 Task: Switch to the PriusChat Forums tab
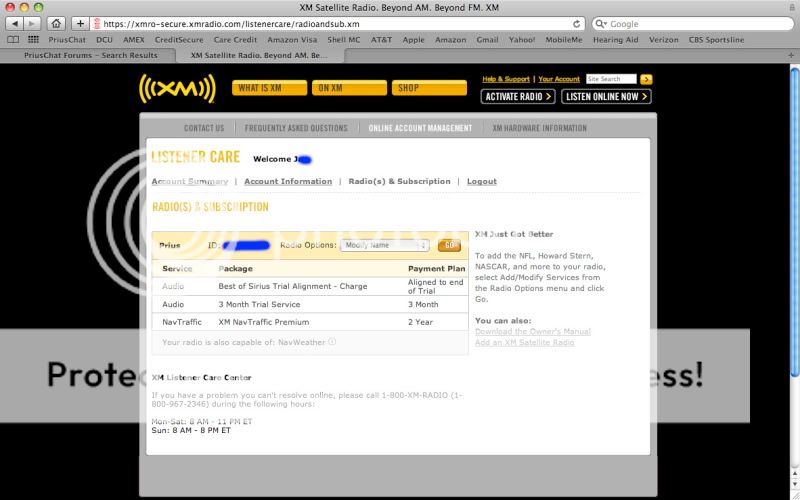click(x=90, y=55)
